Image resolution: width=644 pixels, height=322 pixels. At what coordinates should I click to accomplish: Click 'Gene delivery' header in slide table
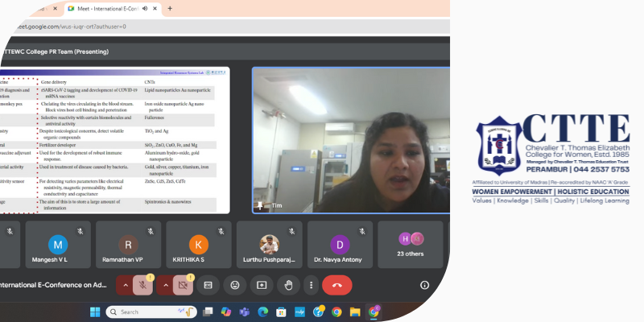point(54,82)
